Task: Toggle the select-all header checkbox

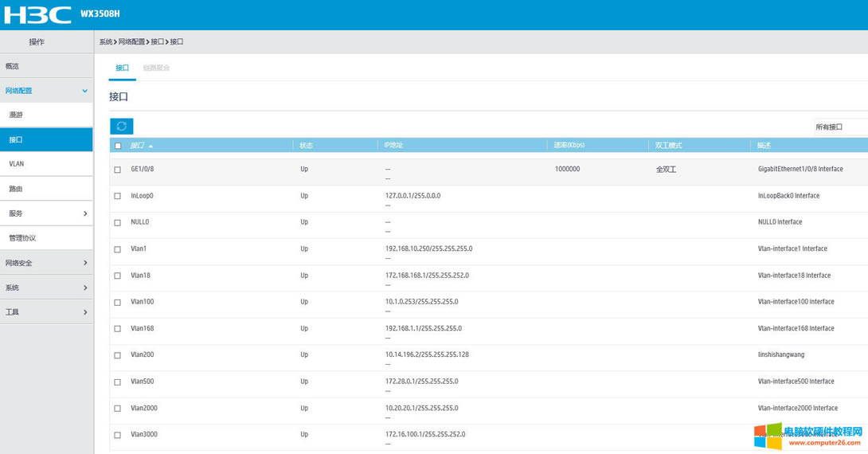Action: pos(118,146)
